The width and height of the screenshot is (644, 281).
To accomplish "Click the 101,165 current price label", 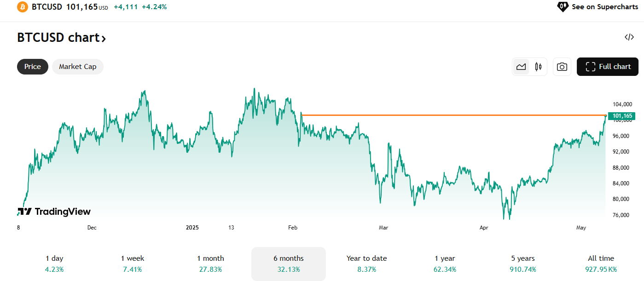I will click(622, 116).
